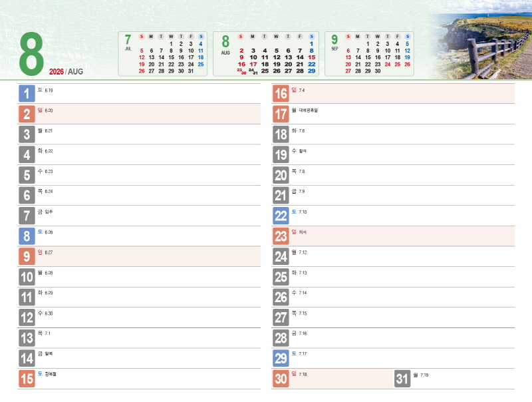Select the red day 15 holiday badge
This screenshot has height=402, width=532.
point(27,379)
